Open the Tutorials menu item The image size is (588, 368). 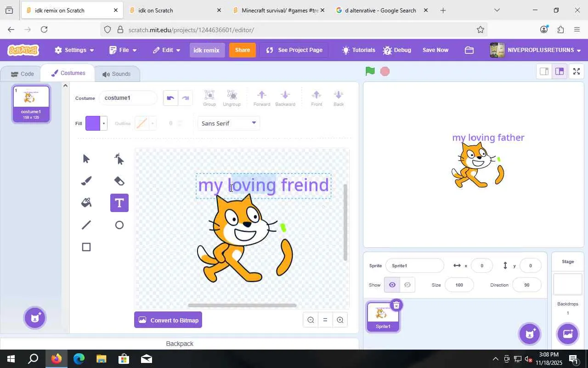359,50
